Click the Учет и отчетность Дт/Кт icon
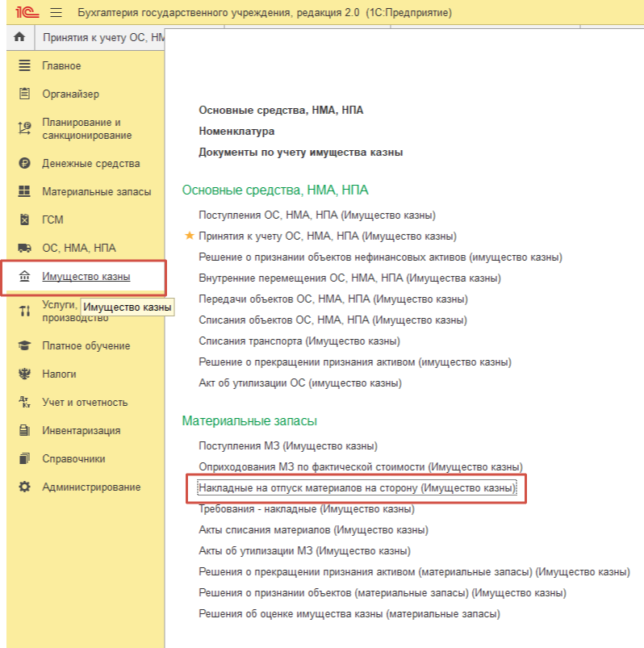This screenshot has height=648, width=644. click(x=24, y=402)
